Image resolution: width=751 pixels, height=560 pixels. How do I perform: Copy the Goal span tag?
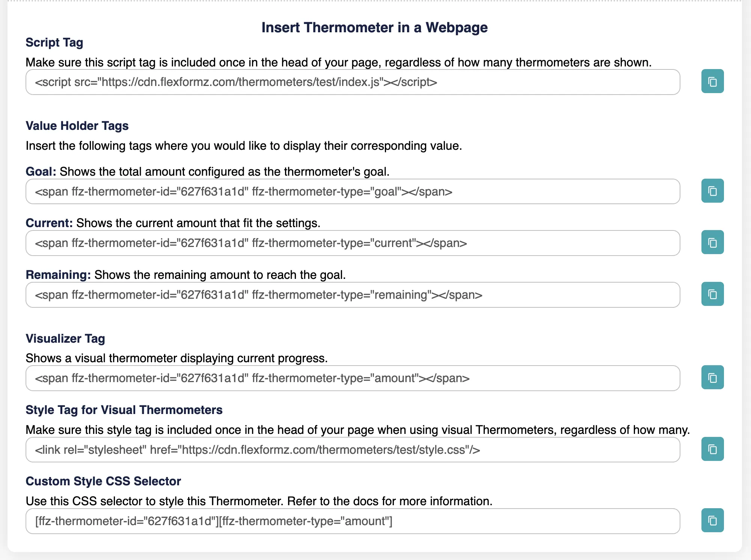(712, 191)
